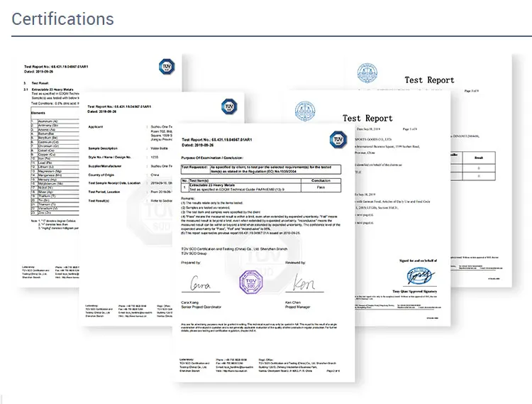Screen dimensions: 532x404
Task: Click the 'Country of Origin' label
Action: coord(101,175)
